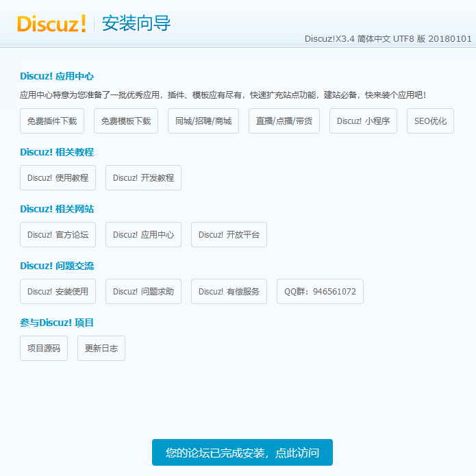Click 您的论坛已完成安装,点此访问 button

click(242, 452)
